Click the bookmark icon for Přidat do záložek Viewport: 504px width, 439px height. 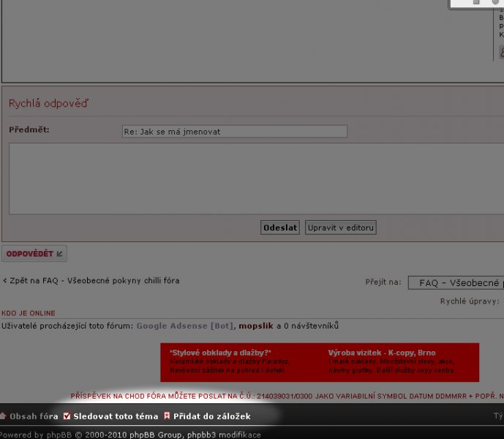pyautogui.click(x=167, y=416)
